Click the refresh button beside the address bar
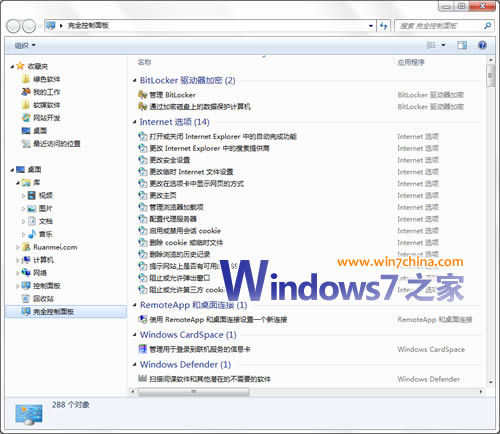Screen dimensions: 500x434 [x=384, y=26]
